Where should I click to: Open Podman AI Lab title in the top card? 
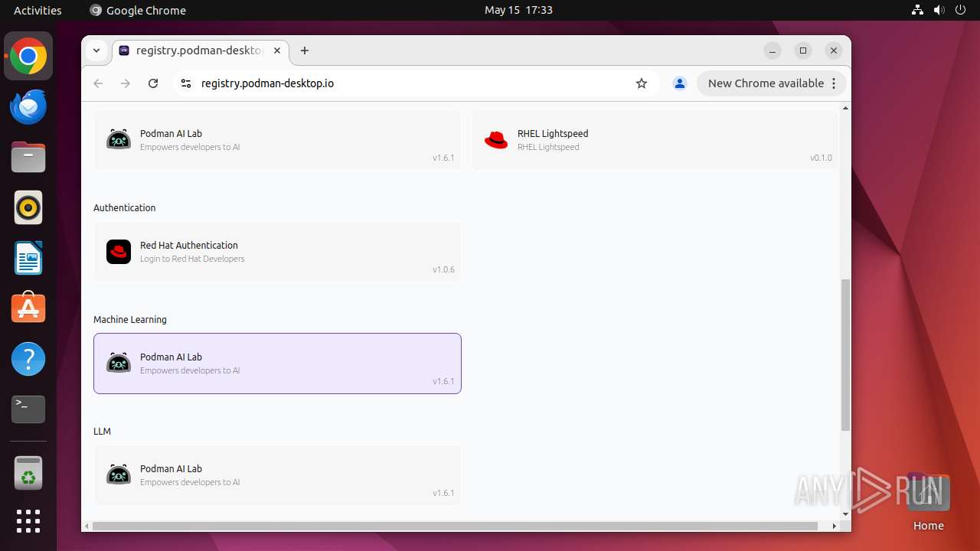pos(171,133)
